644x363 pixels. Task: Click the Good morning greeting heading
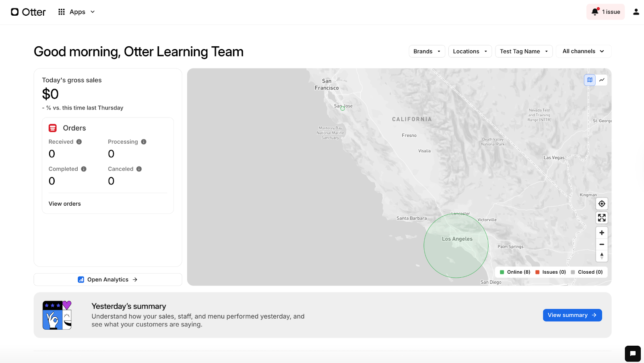138,52
